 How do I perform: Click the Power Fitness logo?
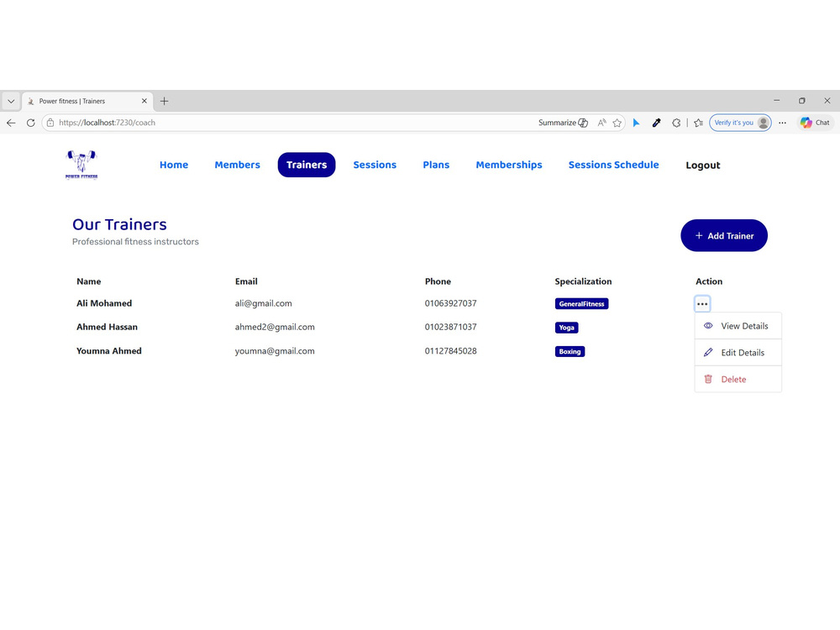point(81,165)
